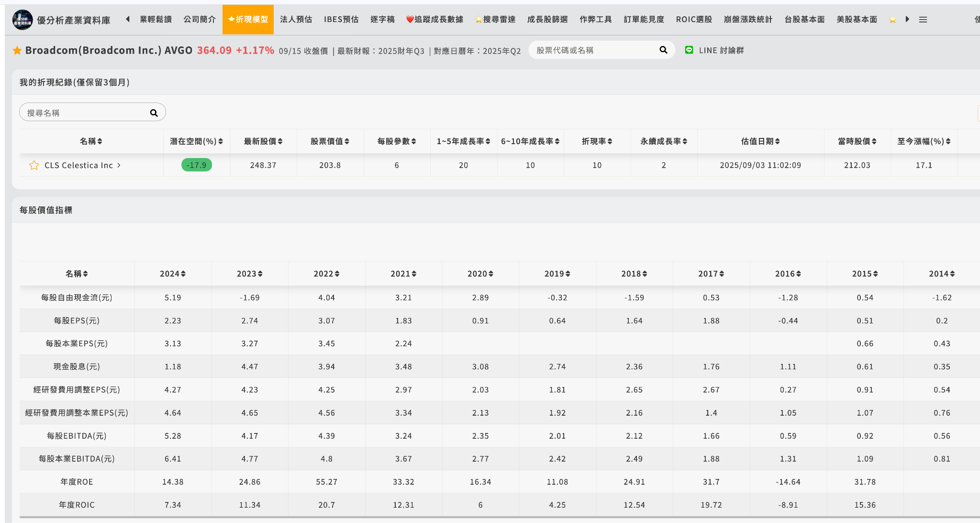Image resolution: width=980 pixels, height=523 pixels.
Task: Toggle the favorite star for CLS Celestica Inc
Action: coord(33,165)
